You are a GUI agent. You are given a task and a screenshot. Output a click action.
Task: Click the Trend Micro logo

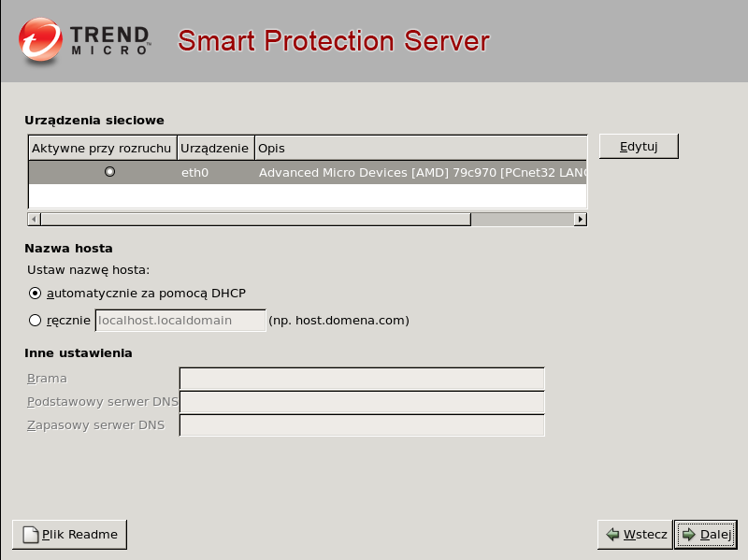(x=85, y=40)
